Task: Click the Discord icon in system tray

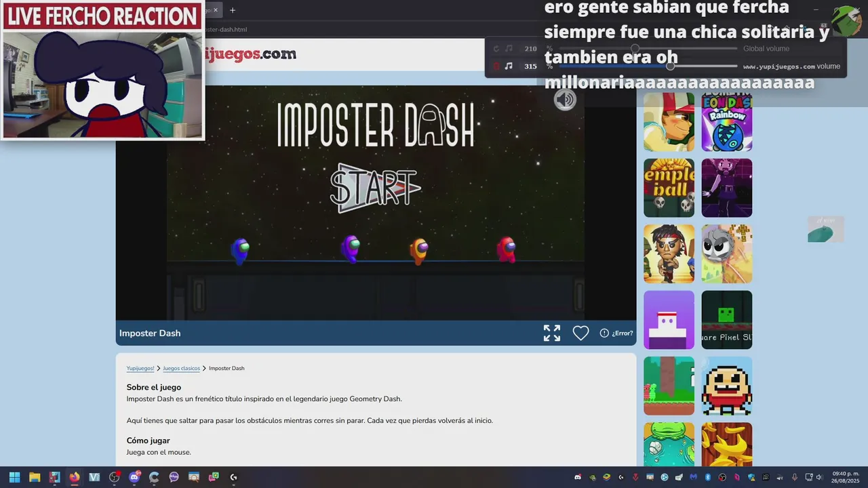Action: pos(578,477)
